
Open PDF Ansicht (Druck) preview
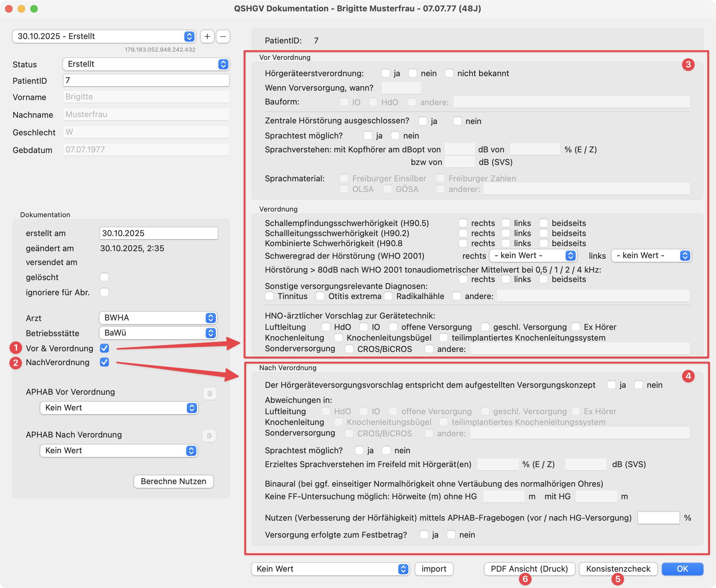pyautogui.click(x=529, y=569)
